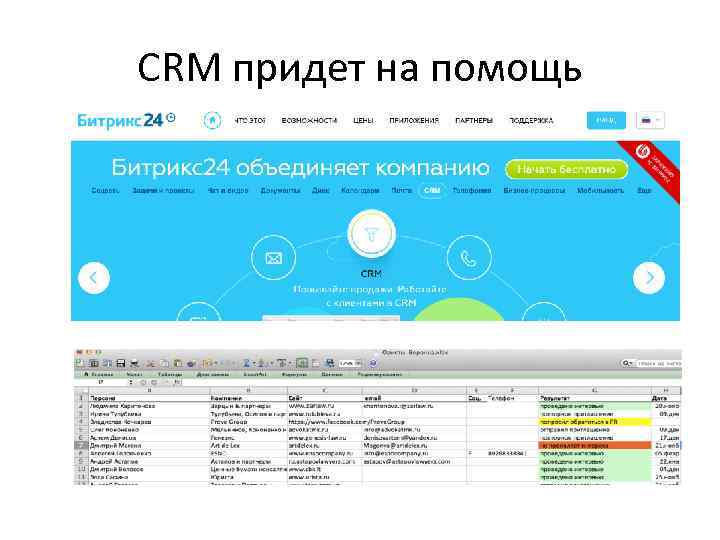This screenshot has height=540, width=720.
Task: Click the Print icon in Excel toolbar
Action: [134, 363]
